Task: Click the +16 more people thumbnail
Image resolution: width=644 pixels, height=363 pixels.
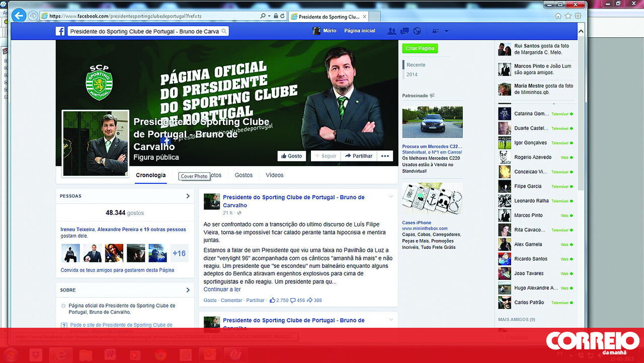Action: [179, 253]
